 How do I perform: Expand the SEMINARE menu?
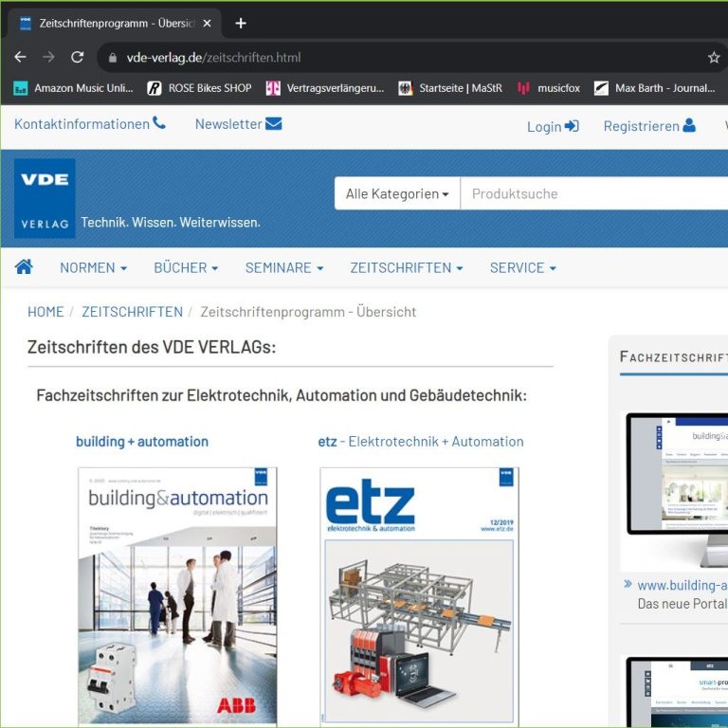click(284, 268)
